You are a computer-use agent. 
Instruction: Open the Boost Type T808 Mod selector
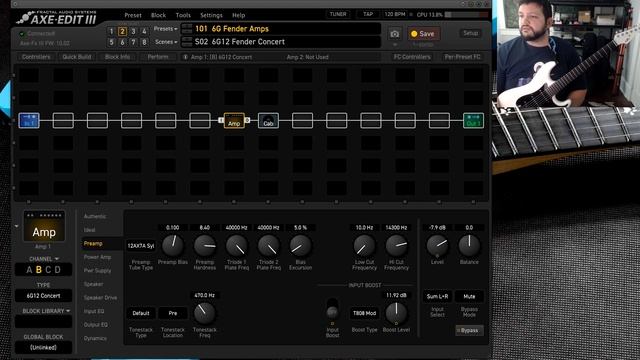point(364,313)
